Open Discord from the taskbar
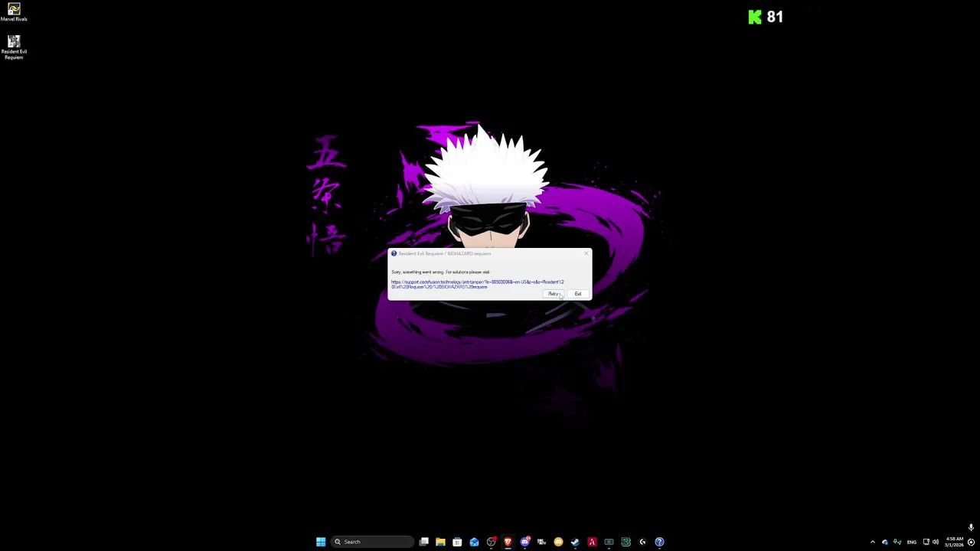The height and width of the screenshot is (551, 980). pos(524,542)
